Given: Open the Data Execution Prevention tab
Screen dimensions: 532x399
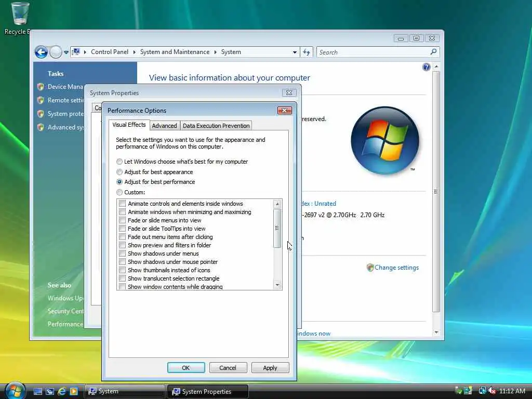Looking at the screenshot, I should point(216,126).
